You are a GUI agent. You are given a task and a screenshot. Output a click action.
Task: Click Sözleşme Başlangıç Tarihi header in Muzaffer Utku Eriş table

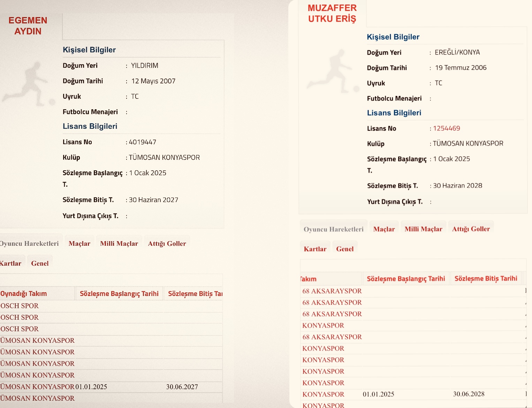point(406,279)
